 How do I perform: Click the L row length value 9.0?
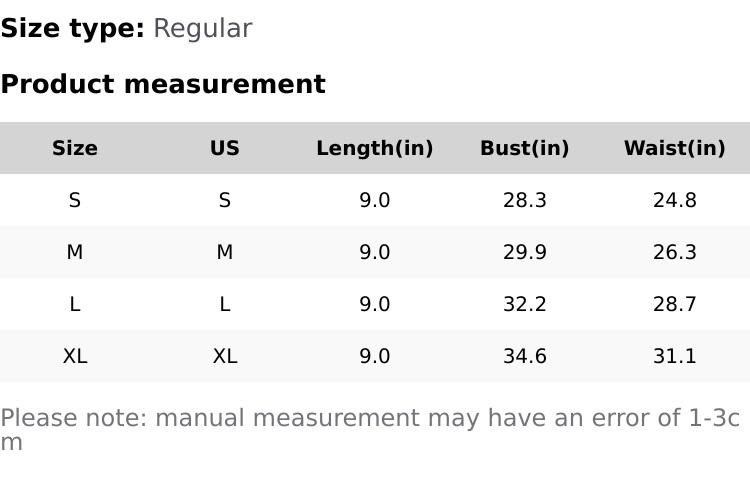375,304
